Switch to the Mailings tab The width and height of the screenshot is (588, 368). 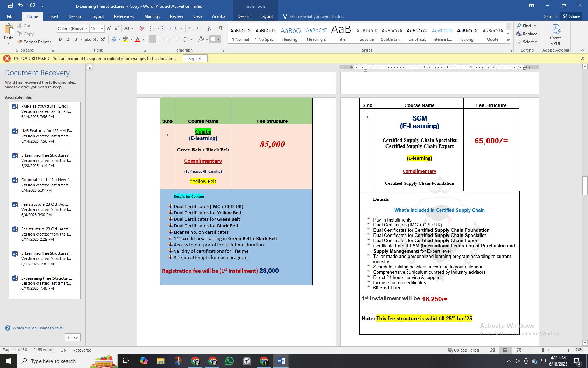point(152,16)
